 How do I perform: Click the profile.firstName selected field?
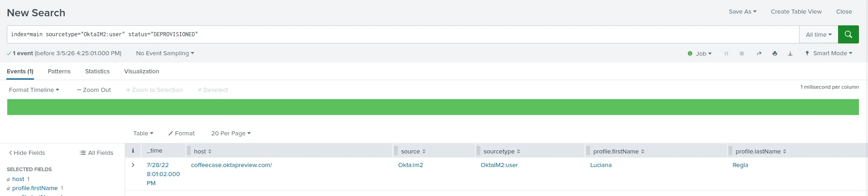click(35, 188)
